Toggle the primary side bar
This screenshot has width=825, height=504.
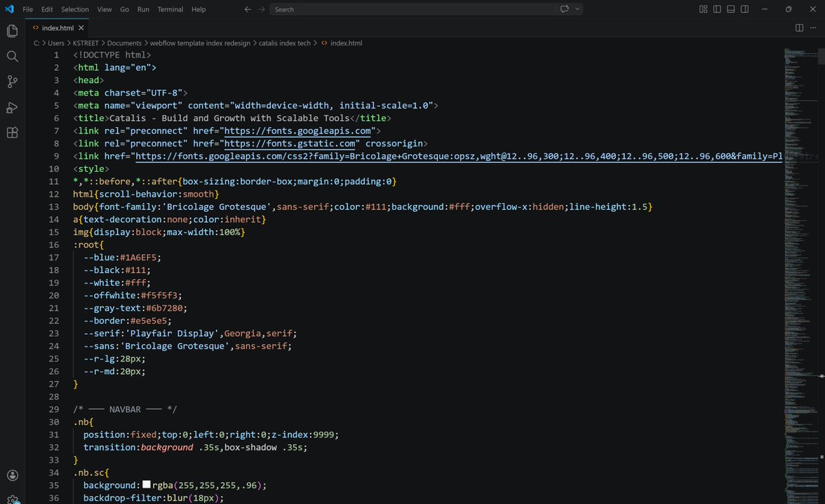717,9
